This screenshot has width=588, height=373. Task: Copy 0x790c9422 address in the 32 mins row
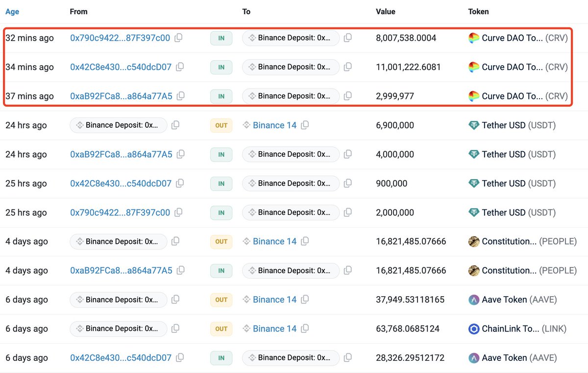179,38
